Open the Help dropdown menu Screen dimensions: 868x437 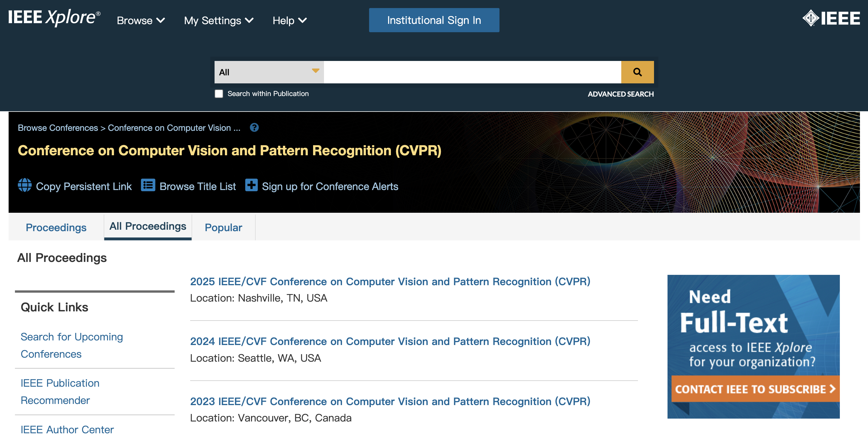[x=290, y=21]
